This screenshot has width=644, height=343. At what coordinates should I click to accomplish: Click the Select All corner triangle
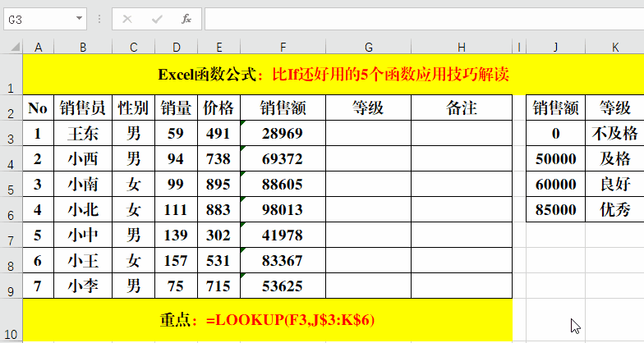coord(15,48)
